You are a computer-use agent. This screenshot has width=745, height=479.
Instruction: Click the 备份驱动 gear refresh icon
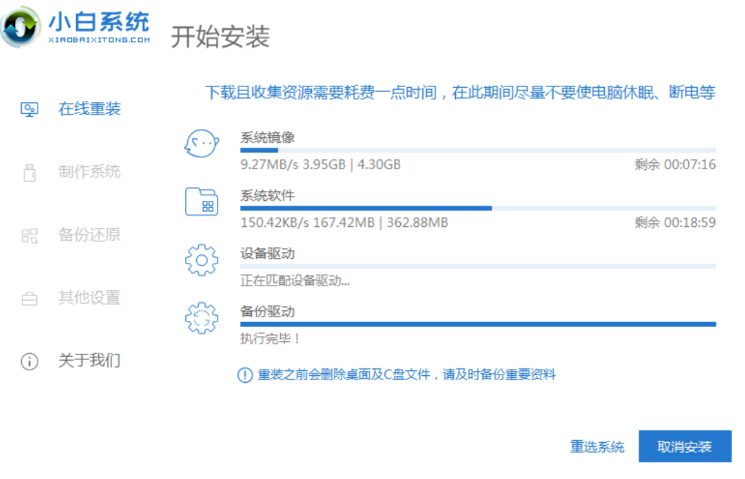coord(201,318)
